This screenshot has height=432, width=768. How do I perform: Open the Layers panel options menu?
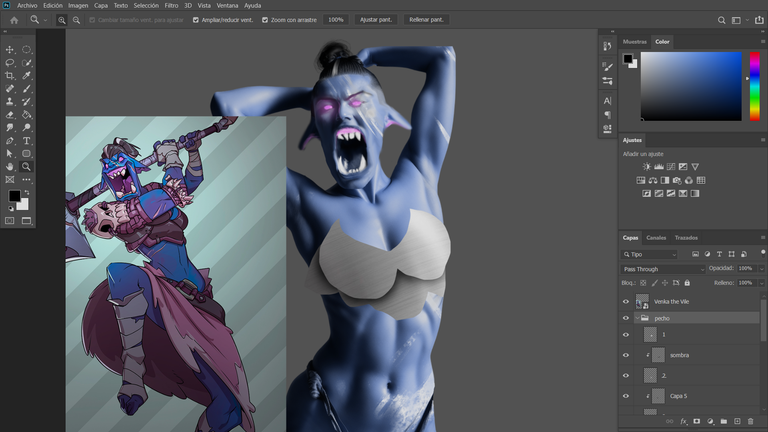pos(763,238)
